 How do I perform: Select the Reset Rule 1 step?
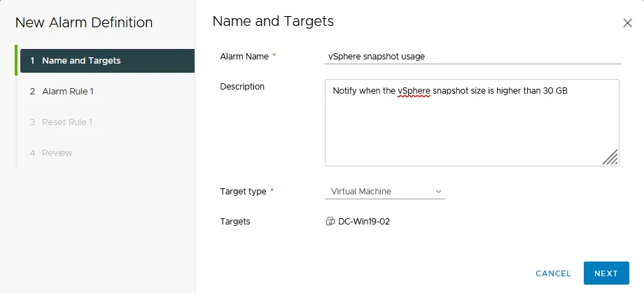(x=66, y=122)
